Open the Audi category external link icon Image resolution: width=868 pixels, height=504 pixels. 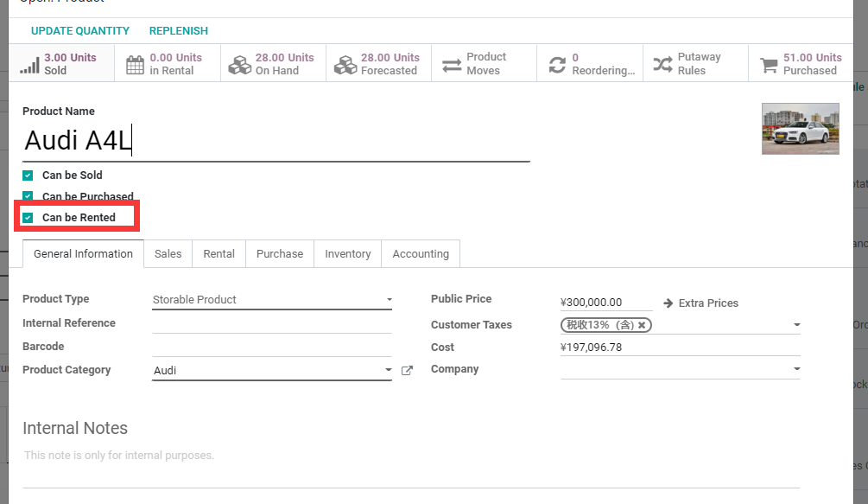point(407,371)
